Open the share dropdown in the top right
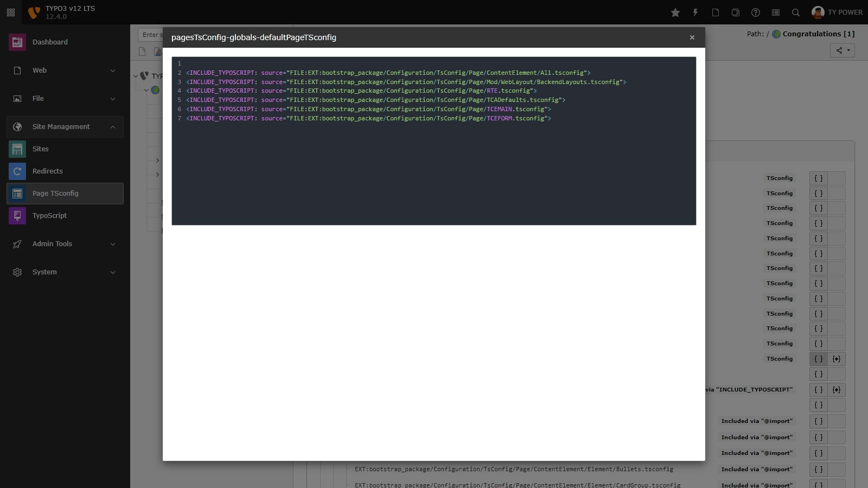This screenshot has width=868, height=488. point(842,50)
